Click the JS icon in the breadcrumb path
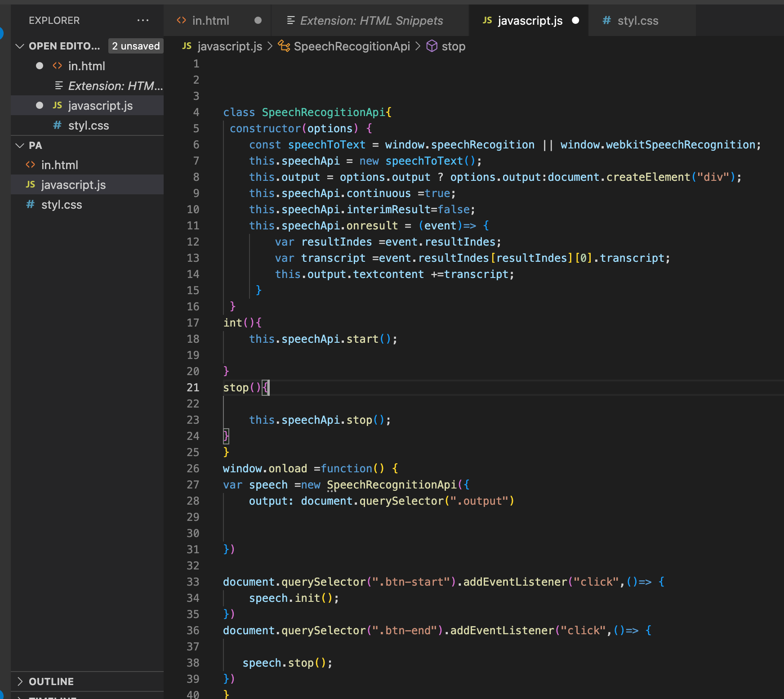 coord(187,46)
